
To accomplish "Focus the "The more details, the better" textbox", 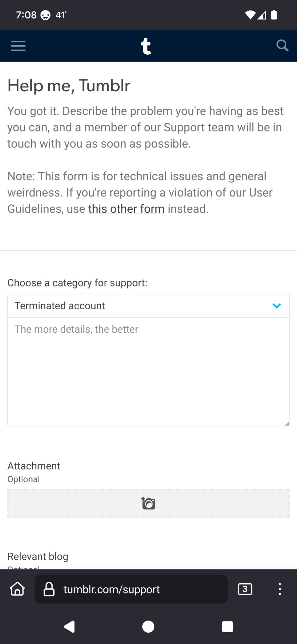I will (148, 372).
